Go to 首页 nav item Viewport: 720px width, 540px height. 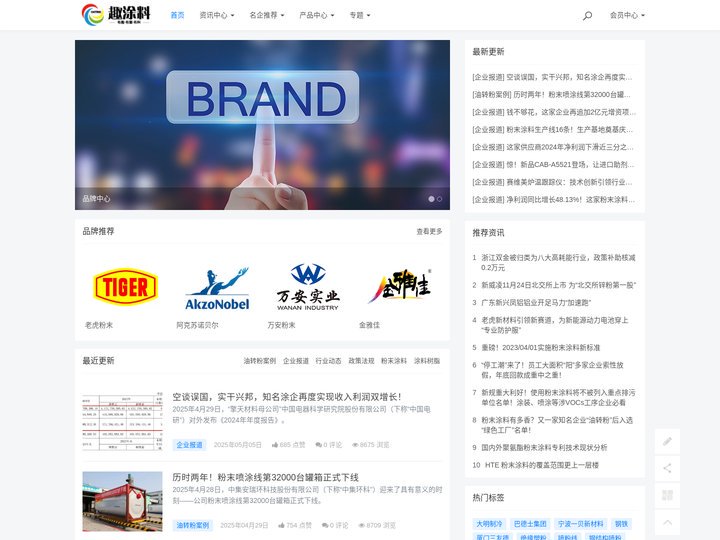tap(177, 15)
